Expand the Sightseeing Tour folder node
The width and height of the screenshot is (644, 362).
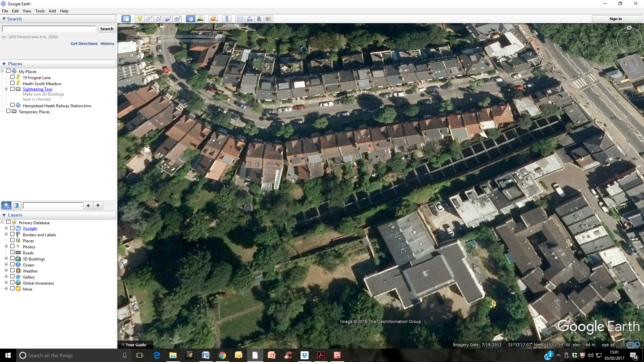6,89
